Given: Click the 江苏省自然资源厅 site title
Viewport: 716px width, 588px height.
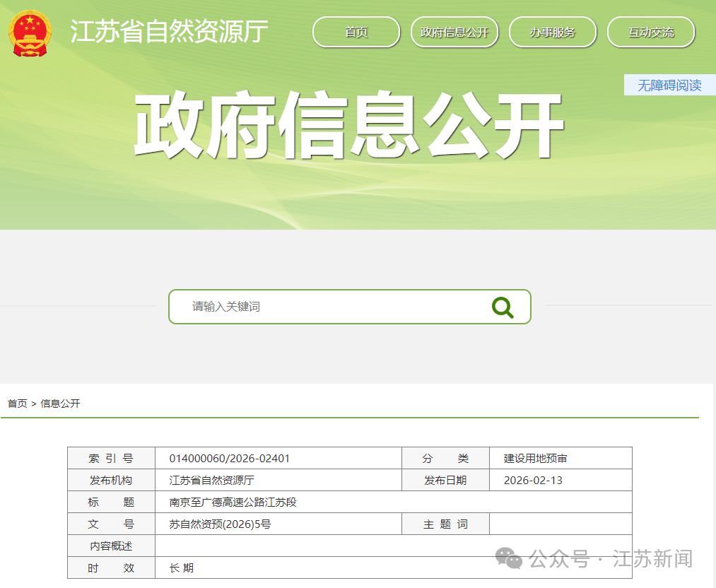Looking at the screenshot, I should (168, 32).
